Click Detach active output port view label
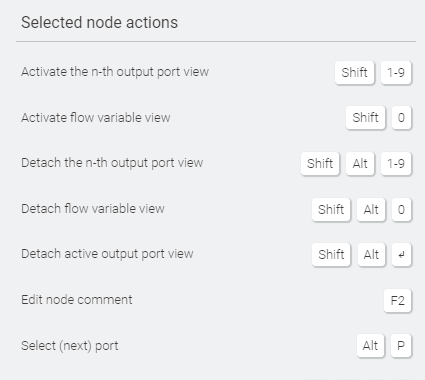Viewport: 425px width, 380px height. 107,254
